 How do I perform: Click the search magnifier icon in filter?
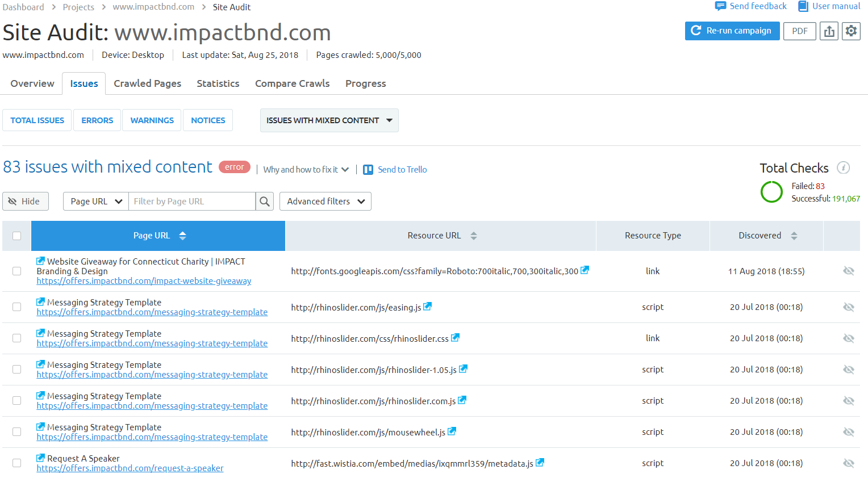point(265,202)
